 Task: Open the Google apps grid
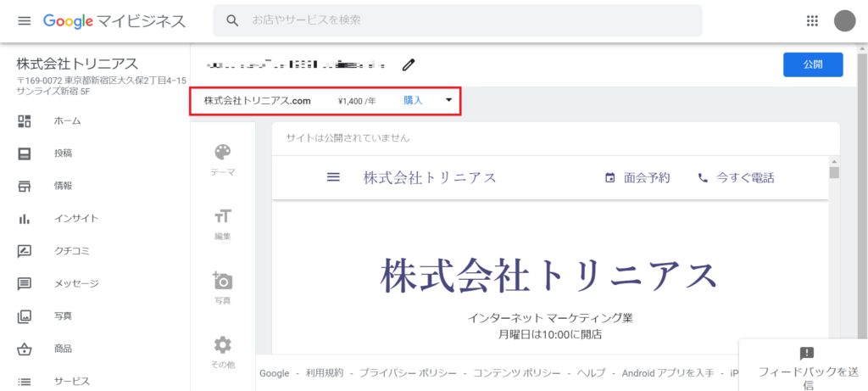tap(812, 21)
